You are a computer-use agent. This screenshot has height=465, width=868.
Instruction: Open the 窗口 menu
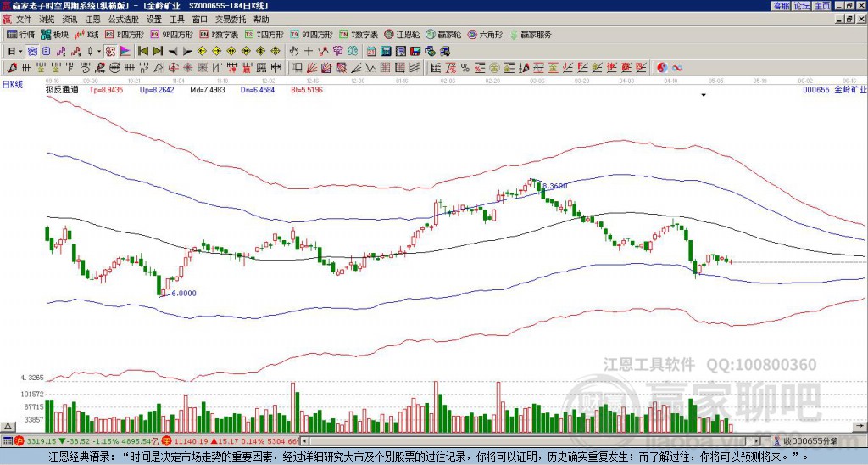(x=200, y=20)
